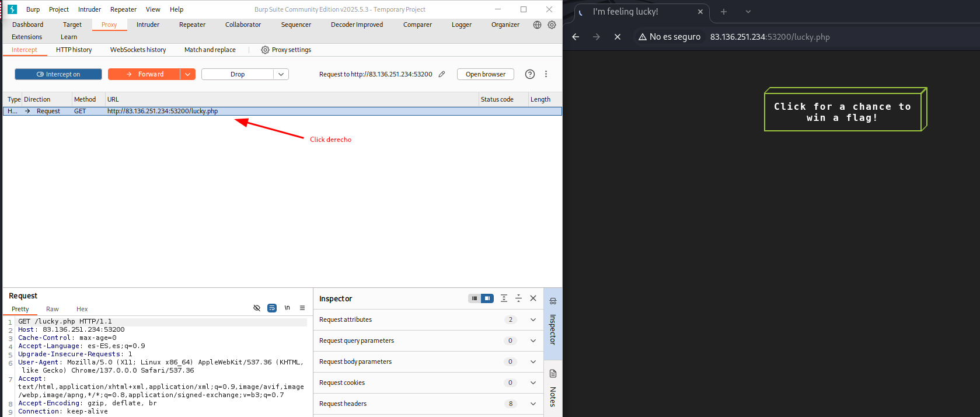Switch to the Target tab
The image size is (980, 417).
coord(72,25)
